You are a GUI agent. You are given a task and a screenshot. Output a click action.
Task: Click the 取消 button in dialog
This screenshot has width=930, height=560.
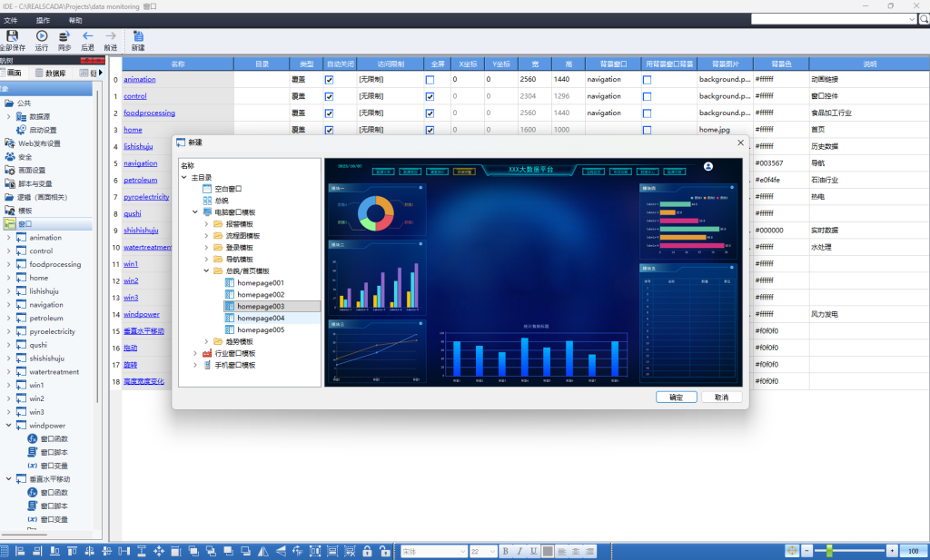click(721, 398)
